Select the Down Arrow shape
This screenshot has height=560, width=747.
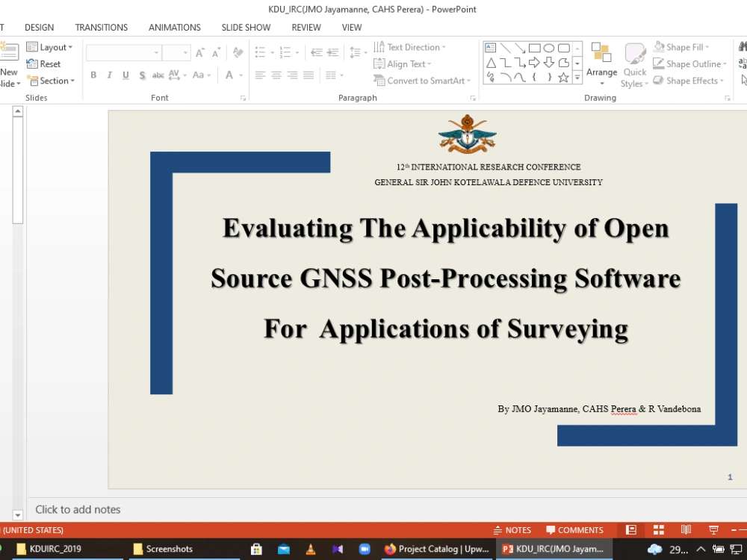coord(549,63)
